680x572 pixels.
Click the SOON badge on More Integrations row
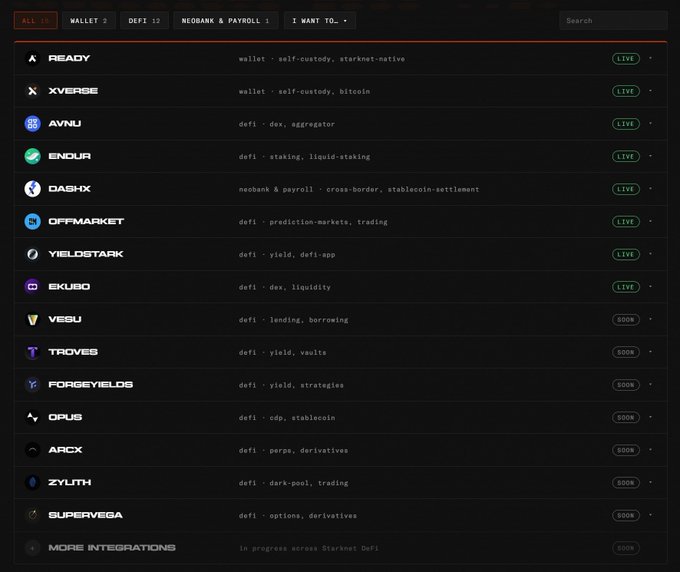coord(625,548)
